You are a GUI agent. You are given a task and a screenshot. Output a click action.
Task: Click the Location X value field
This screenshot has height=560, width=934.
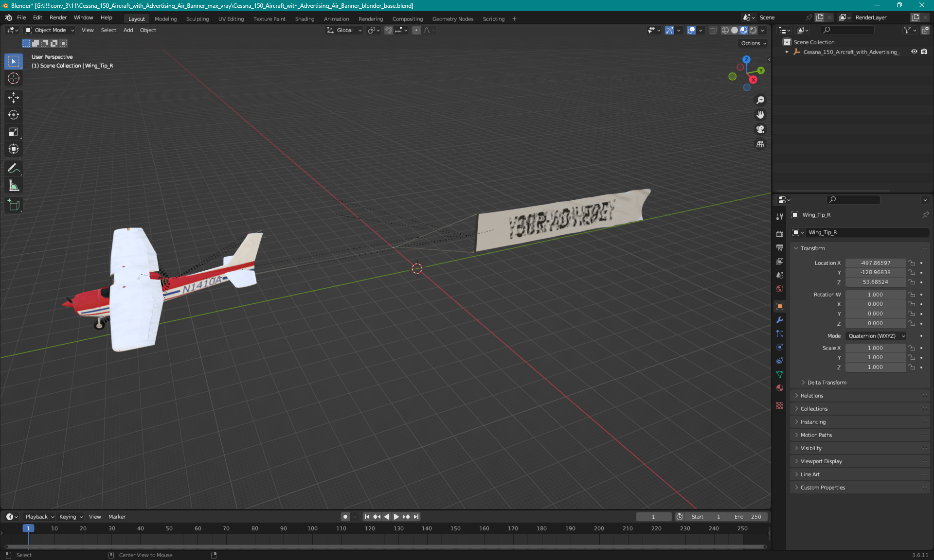point(875,263)
